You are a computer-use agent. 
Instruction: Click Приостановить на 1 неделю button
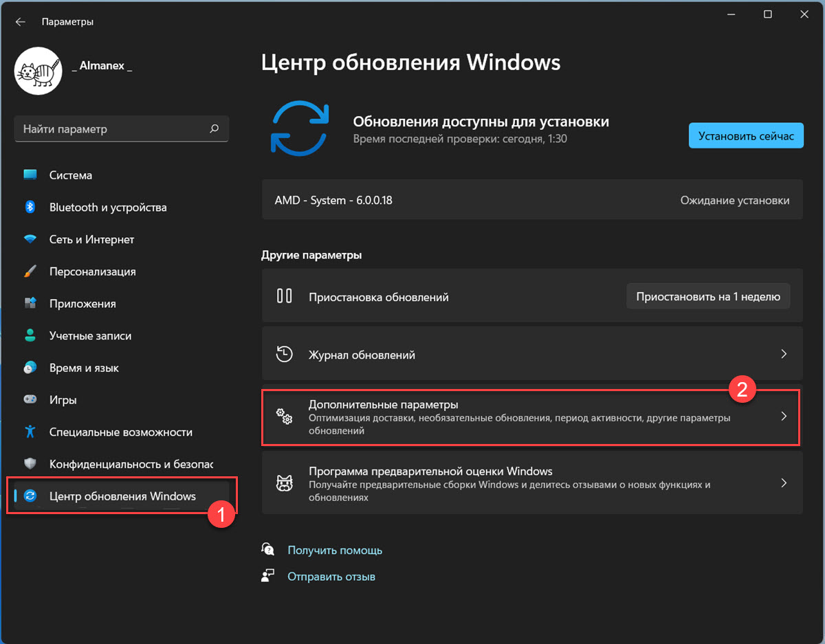click(x=708, y=297)
